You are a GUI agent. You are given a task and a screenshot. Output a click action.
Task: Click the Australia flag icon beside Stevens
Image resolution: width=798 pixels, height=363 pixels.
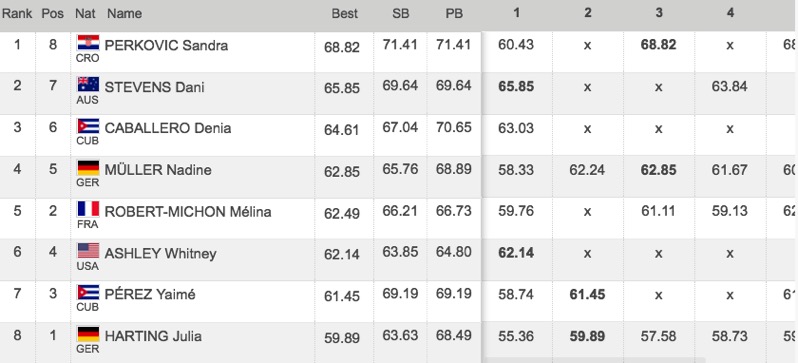[x=88, y=84]
